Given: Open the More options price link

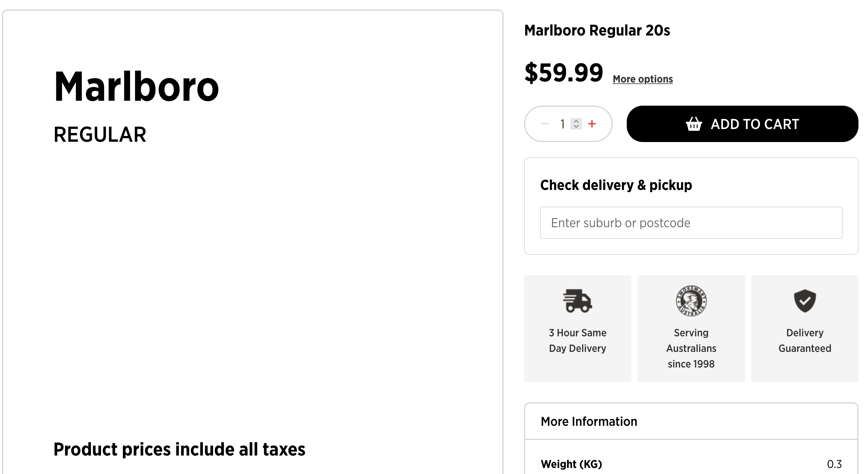Looking at the screenshot, I should pyautogui.click(x=643, y=79).
